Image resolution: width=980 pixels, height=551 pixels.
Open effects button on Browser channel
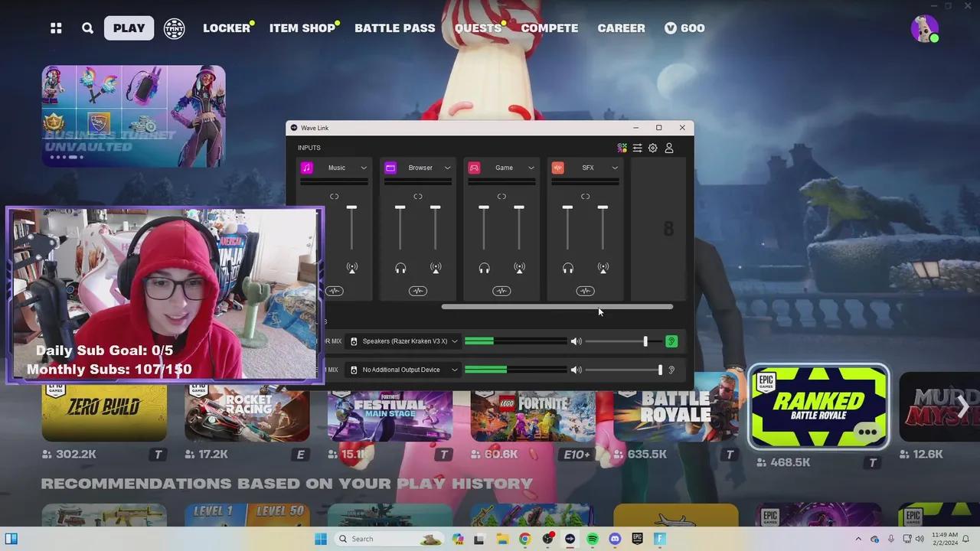click(x=417, y=291)
